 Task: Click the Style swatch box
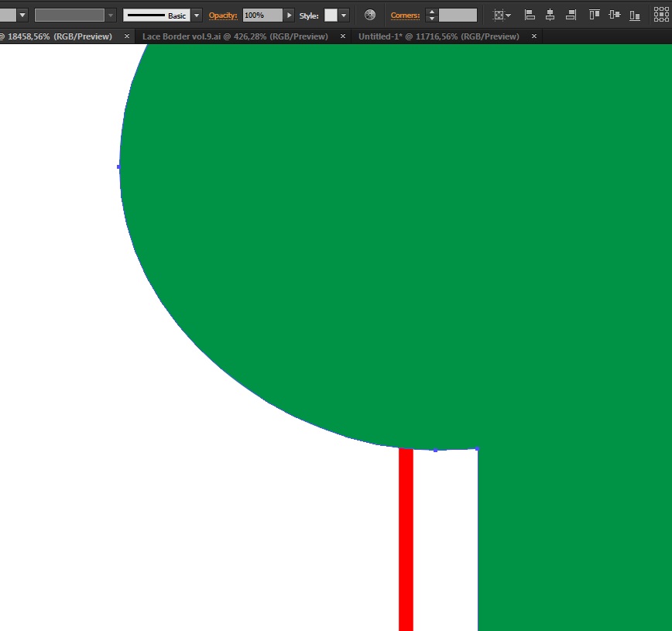(x=331, y=15)
